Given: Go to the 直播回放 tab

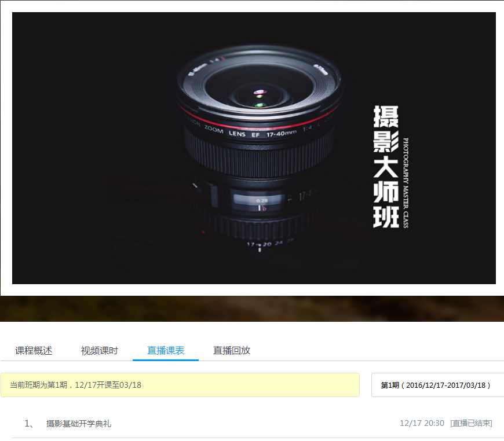Looking at the screenshot, I should 232,351.
